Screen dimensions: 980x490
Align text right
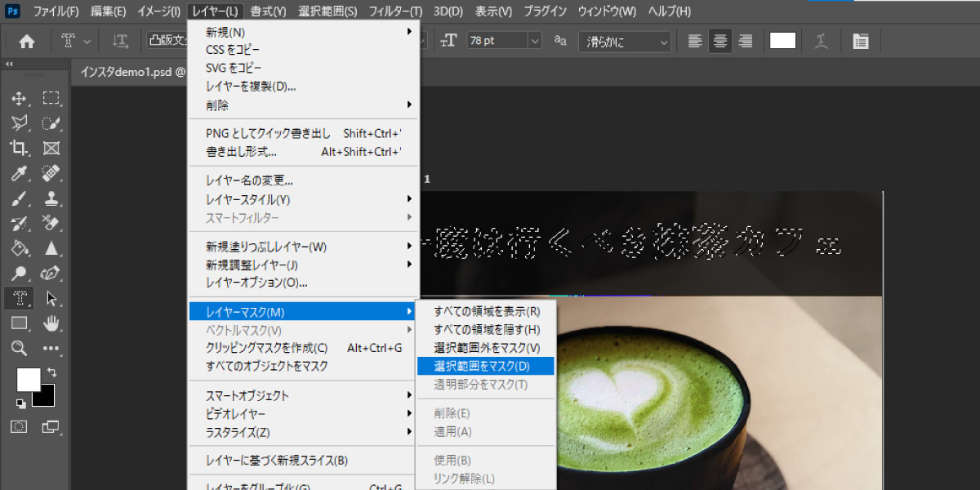pyautogui.click(x=745, y=41)
